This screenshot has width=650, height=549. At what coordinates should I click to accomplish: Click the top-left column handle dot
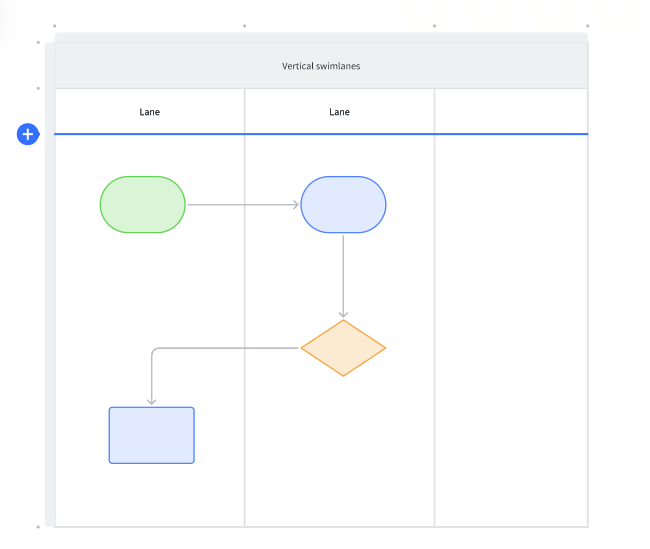54,26
